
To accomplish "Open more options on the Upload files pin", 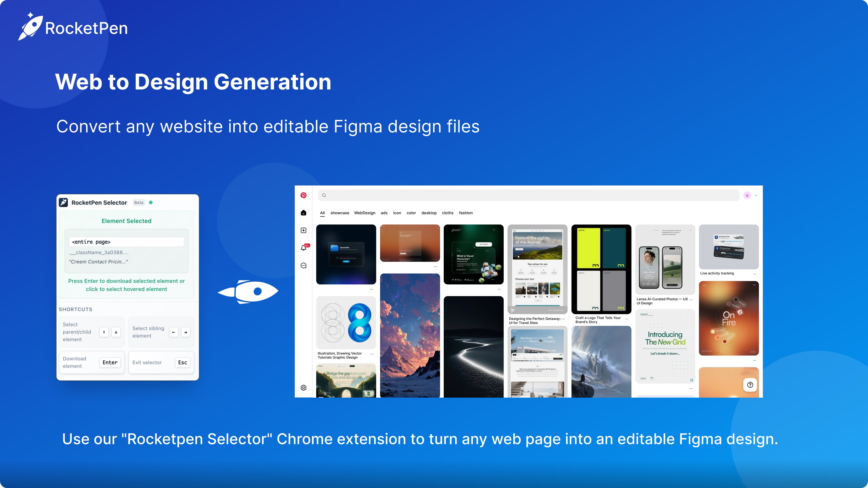I will click(x=372, y=289).
